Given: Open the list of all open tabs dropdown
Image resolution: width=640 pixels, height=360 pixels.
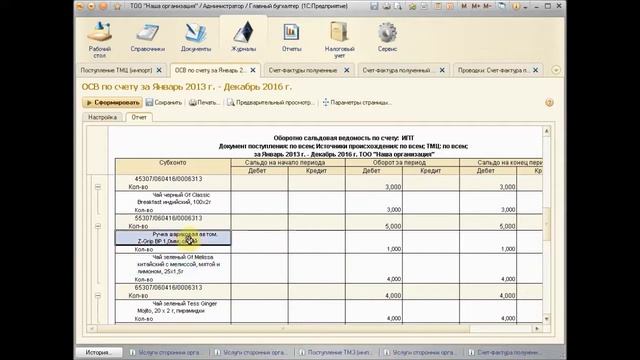Looking at the screenshot, I should [x=556, y=70].
